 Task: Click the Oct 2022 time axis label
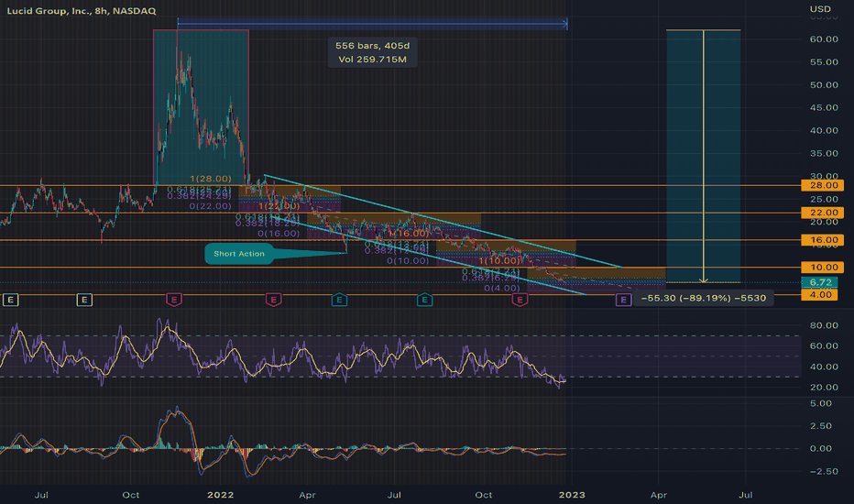[x=484, y=495]
